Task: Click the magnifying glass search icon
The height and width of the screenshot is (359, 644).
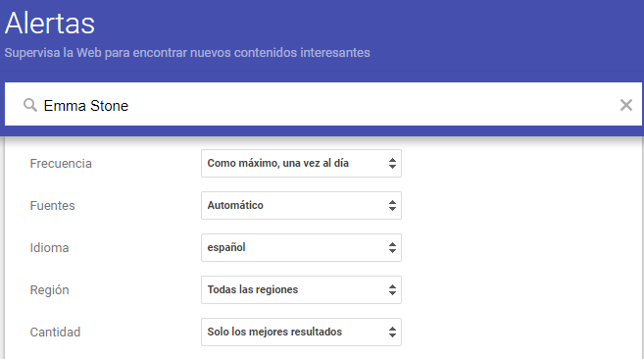Action: coord(30,105)
